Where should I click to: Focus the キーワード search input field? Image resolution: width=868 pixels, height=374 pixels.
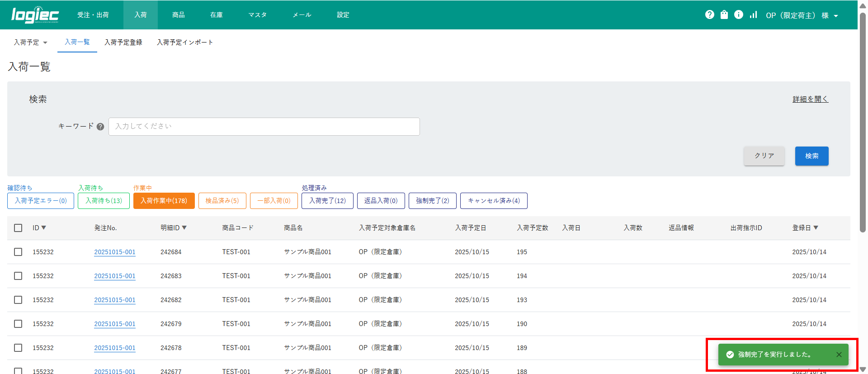pyautogui.click(x=264, y=127)
